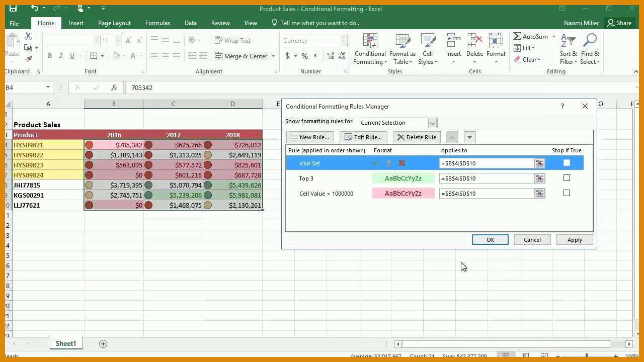Toggle Underline formatting
The width and height of the screenshot is (644, 362).
(x=72, y=56)
